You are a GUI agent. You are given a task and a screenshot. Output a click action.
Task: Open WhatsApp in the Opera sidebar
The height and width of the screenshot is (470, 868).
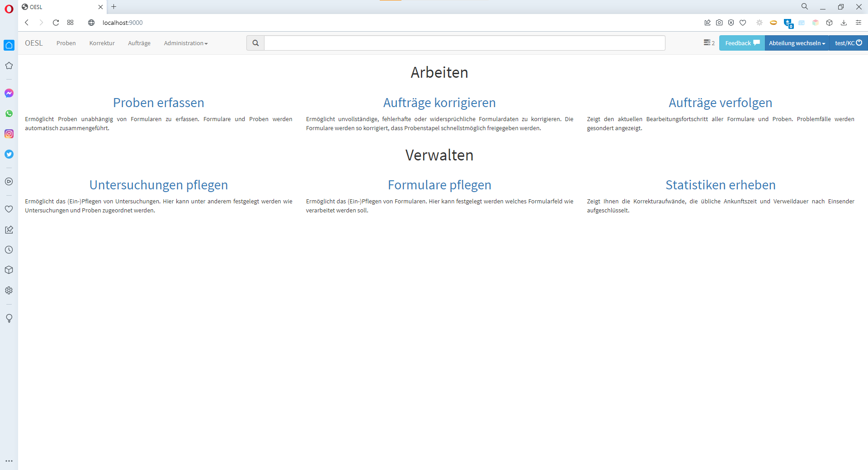pos(9,113)
